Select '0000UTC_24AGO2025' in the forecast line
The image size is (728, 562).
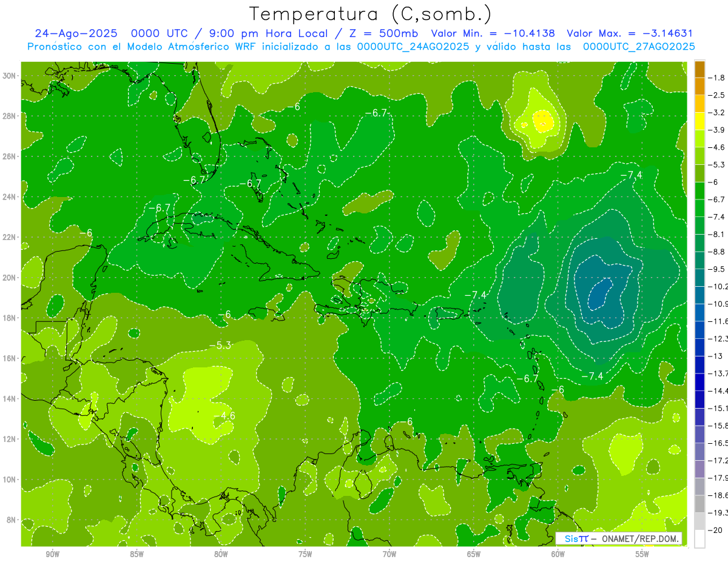coord(413,47)
